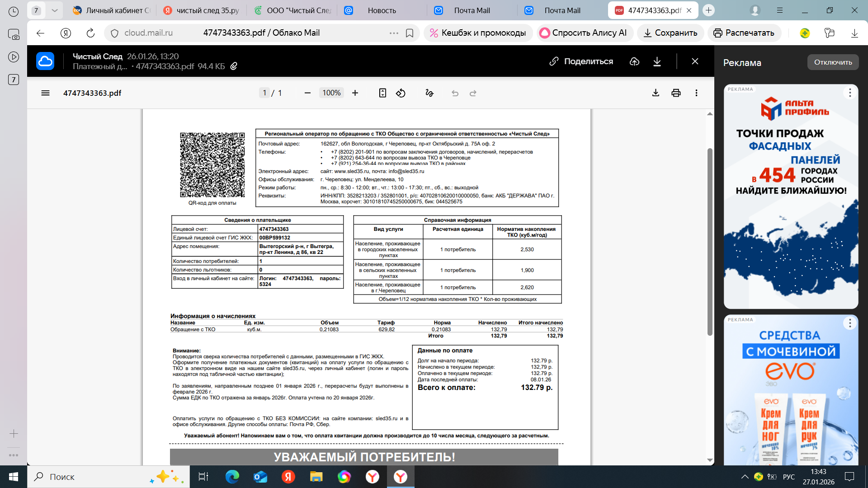Select the draw annotation tool
Image resolution: width=868 pixels, height=488 pixels.
[429, 93]
